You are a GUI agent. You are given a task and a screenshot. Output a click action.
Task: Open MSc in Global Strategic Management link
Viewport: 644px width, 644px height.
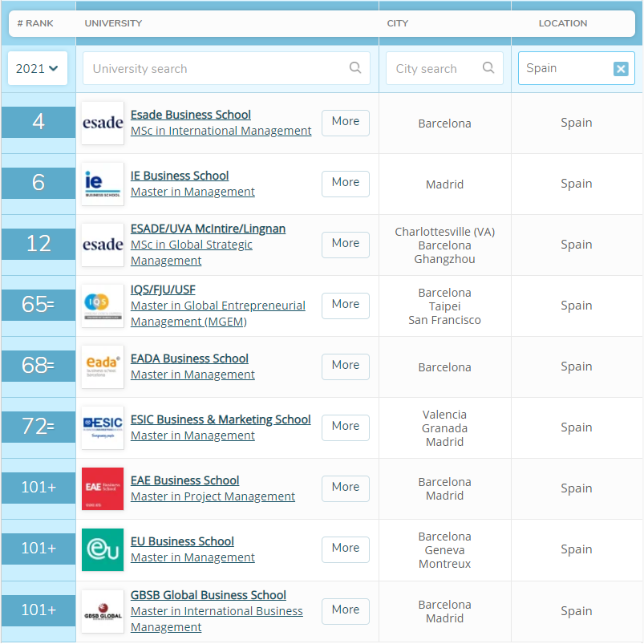[192, 252]
